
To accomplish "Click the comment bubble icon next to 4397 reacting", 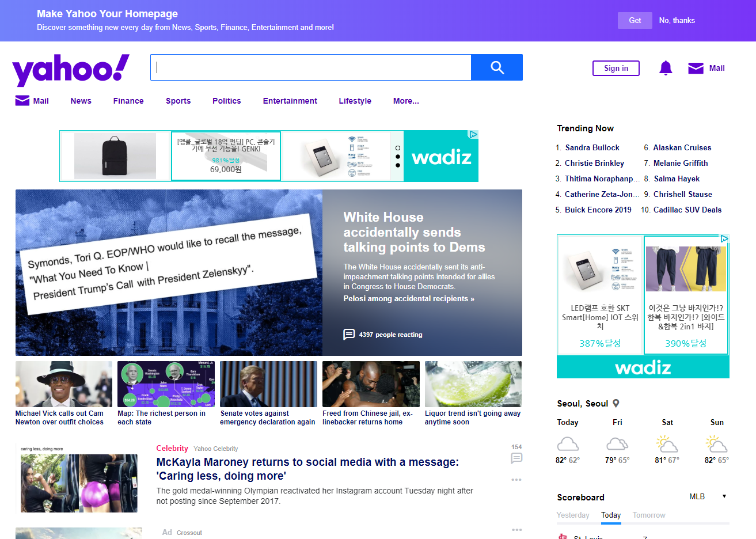I will tap(349, 335).
